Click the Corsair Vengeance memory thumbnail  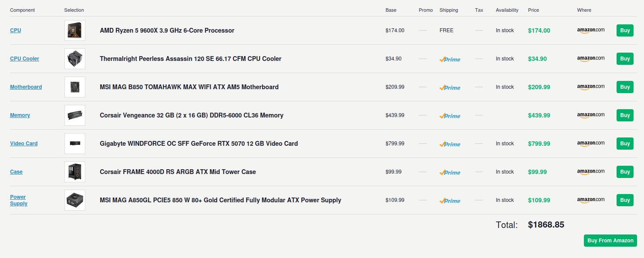click(x=75, y=115)
